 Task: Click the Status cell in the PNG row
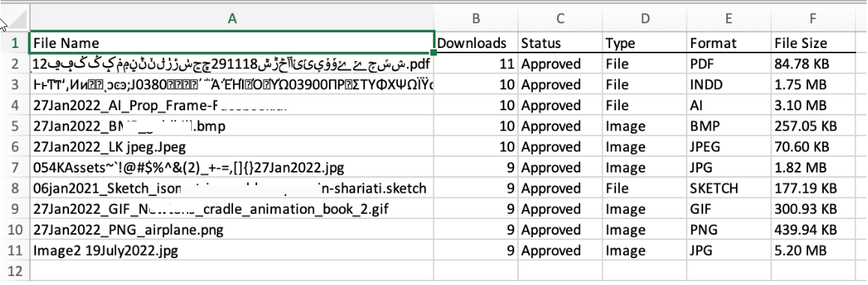click(560, 229)
